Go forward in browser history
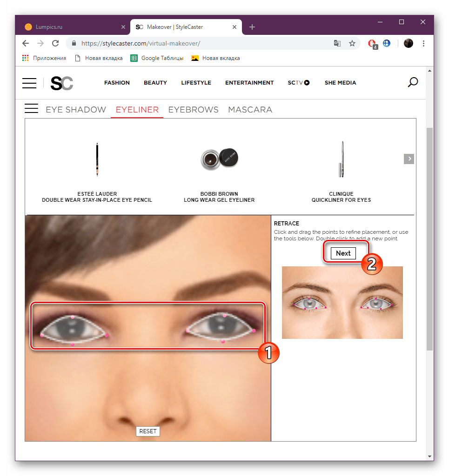Viewport: 449px width, 476px height. click(40, 43)
